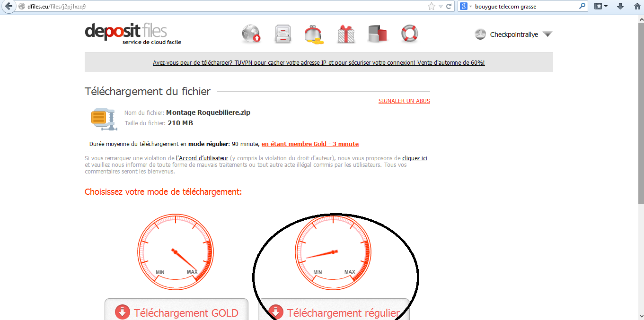644x320 pixels.
Task: Click the "Choisissez votre mode de téléchargement:" text
Action: pyautogui.click(x=163, y=192)
